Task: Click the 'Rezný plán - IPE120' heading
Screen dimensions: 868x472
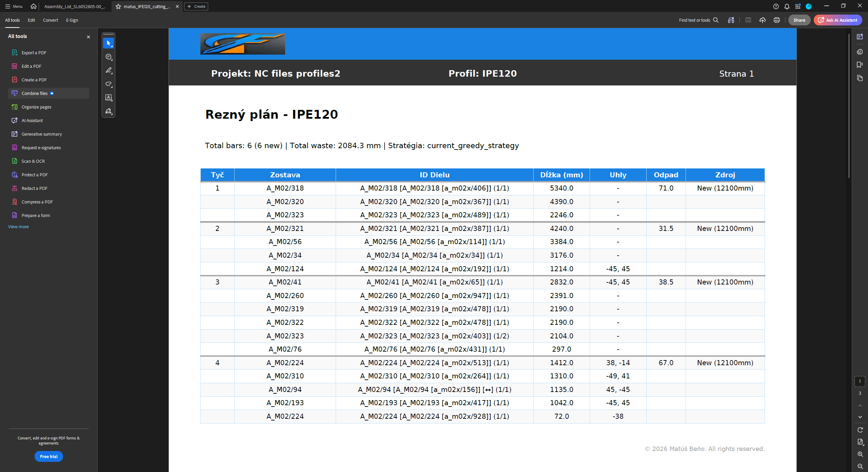Action: 272,115
